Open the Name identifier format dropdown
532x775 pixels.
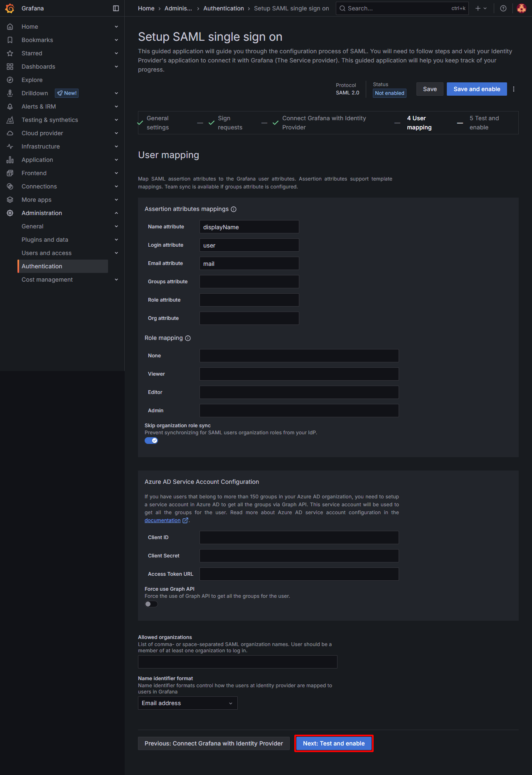[187, 703]
